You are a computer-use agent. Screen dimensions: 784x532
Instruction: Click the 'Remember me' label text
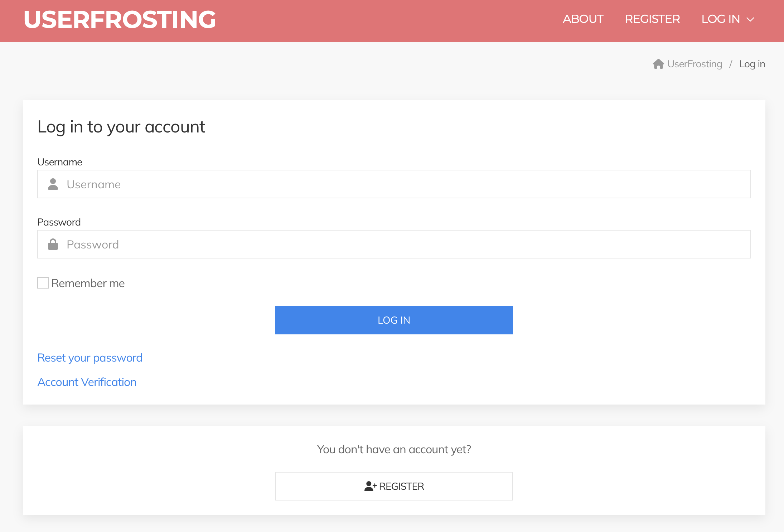[88, 283]
